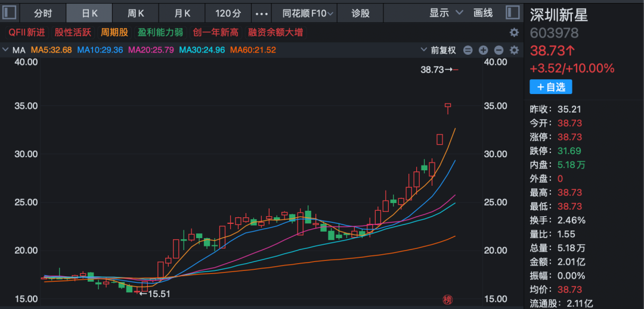Viewport: 644px width, 309px height.
Task: Open the 诊股 stock diagnosis button
Action: 360,13
